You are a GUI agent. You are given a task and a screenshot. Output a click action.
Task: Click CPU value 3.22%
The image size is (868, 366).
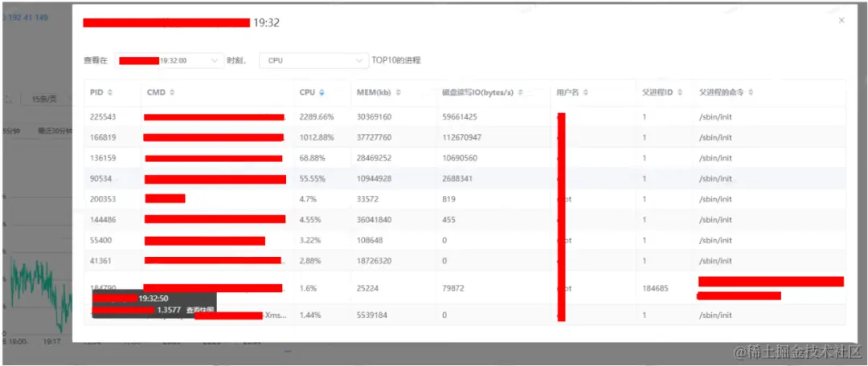point(310,241)
